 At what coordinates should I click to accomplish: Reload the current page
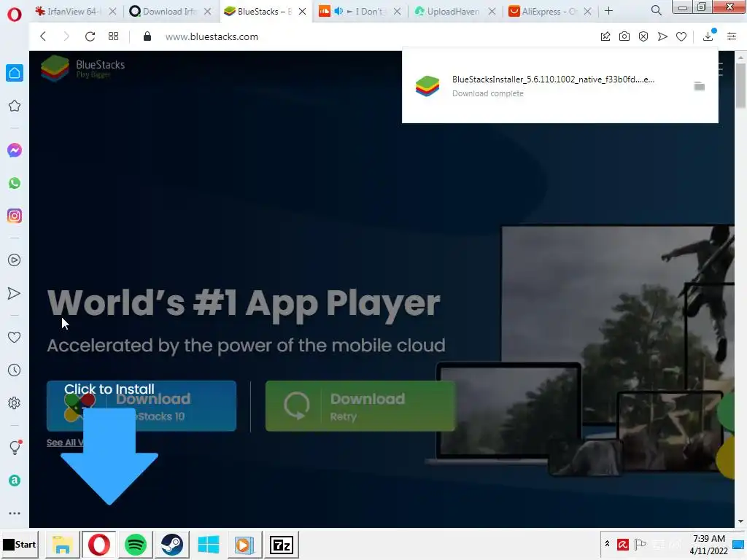90,36
